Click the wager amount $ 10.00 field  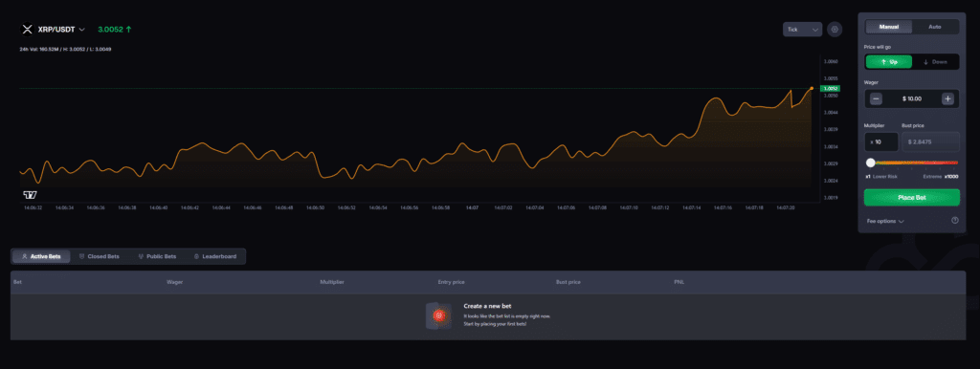click(x=912, y=98)
